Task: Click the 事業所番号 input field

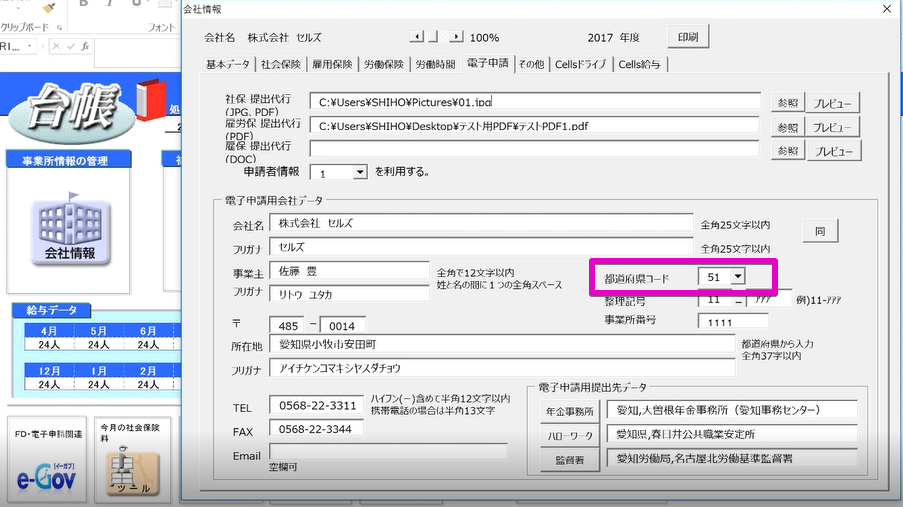Action: (733, 321)
